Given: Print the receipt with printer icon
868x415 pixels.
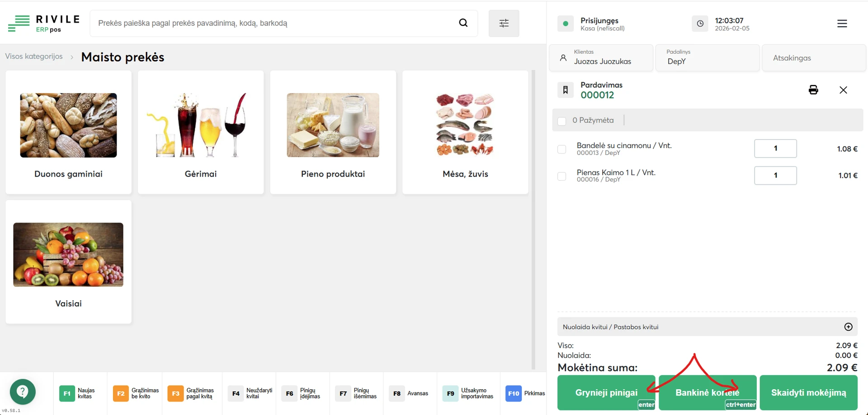Looking at the screenshot, I should click(813, 90).
